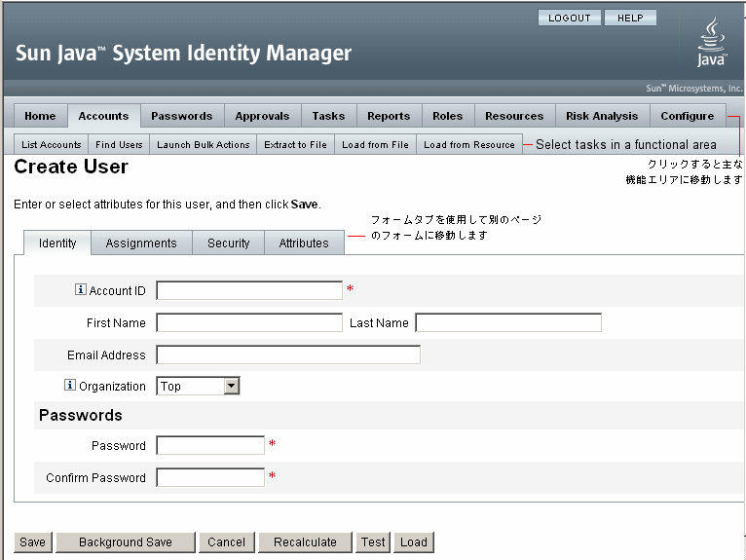The image size is (746, 560).
Task: Click the Password input field
Action: pyautogui.click(x=210, y=445)
